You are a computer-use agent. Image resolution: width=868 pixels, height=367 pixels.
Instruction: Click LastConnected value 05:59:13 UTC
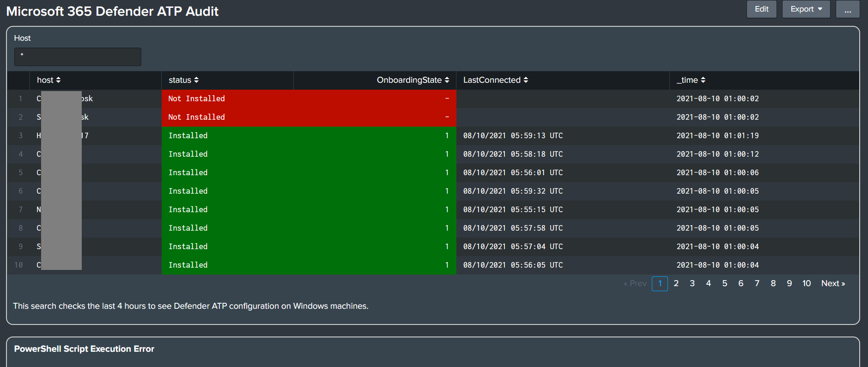point(513,135)
